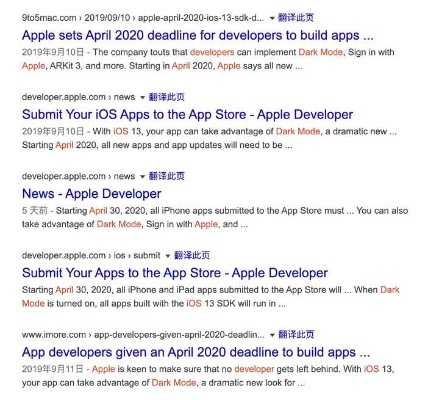Click 翻译此页 for the 9to5mac.com result
Image resolution: width=439 pixels, height=400 pixels.
pyautogui.click(x=296, y=17)
